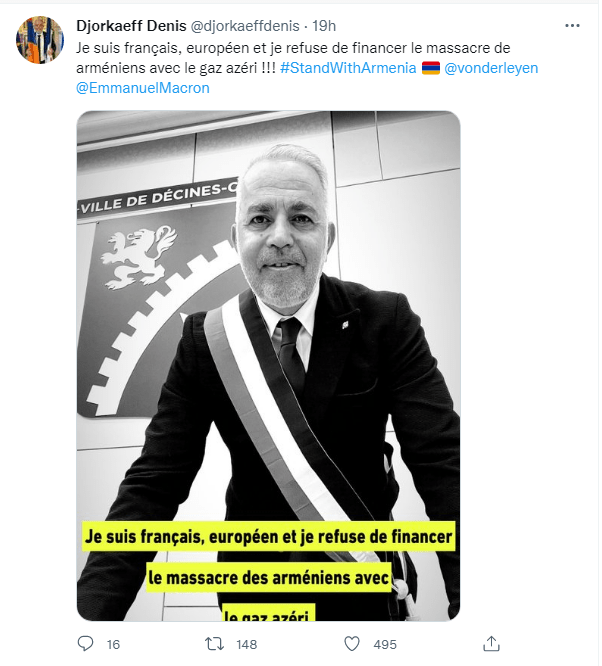Follow the #StandWithArmenia hashtag
This screenshot has width=602, height=666.
(348, 68)
